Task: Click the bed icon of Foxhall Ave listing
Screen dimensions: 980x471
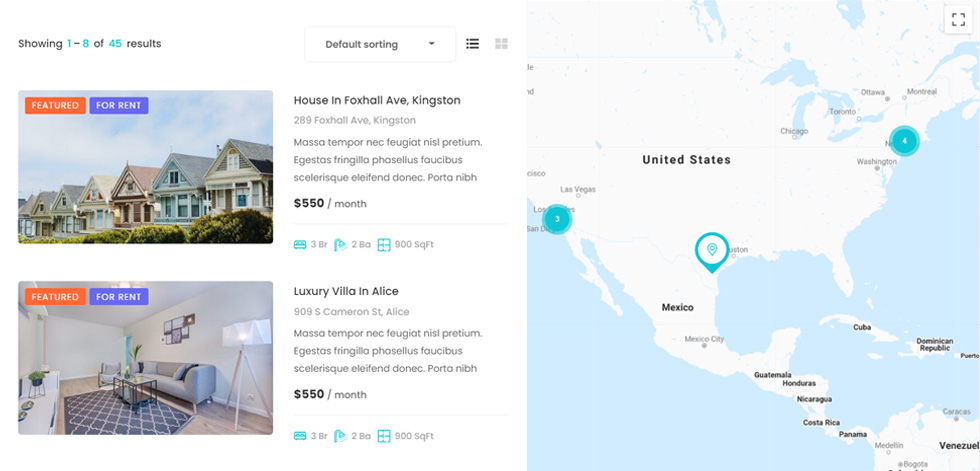Action: [300, 245]
